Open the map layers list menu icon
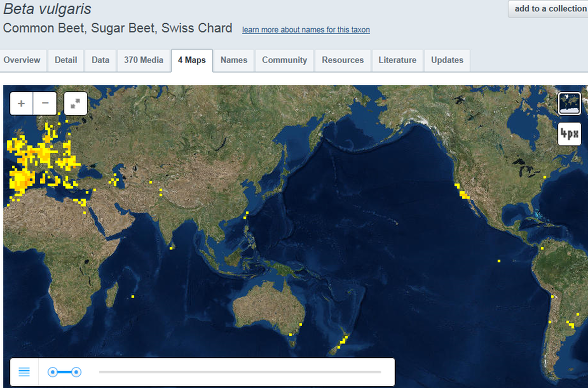The width and height of the screenshot is (588, 388). pyautogui.click(x=24, y=372)
